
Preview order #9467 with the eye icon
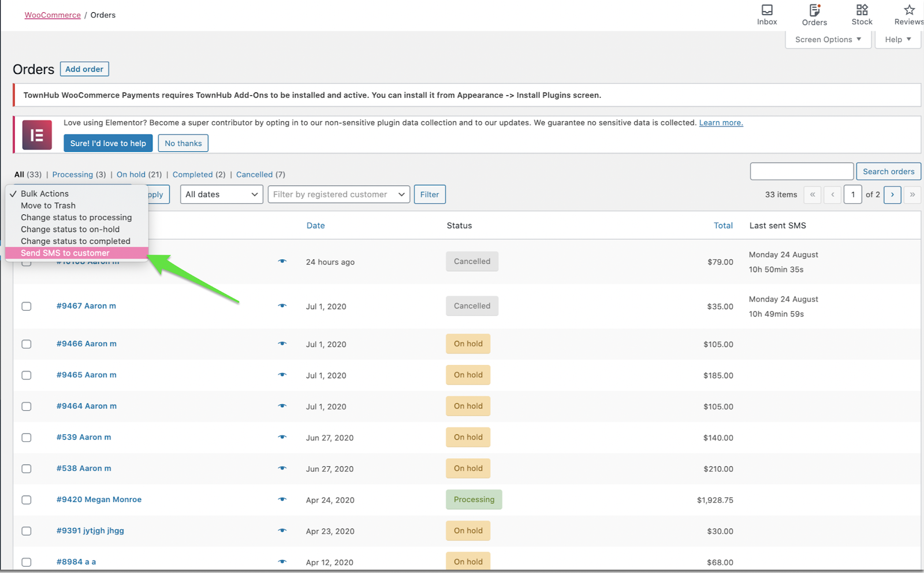(x=282, y=306)
